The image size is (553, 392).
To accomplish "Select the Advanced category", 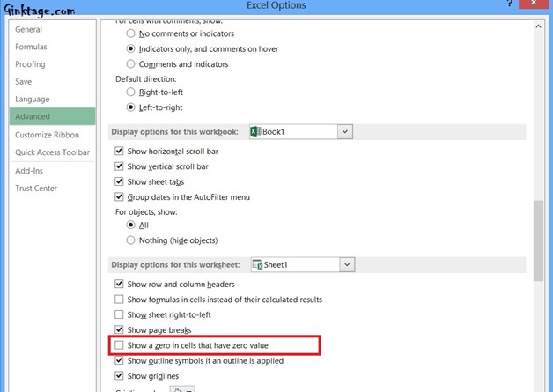I will click(53, 116).
